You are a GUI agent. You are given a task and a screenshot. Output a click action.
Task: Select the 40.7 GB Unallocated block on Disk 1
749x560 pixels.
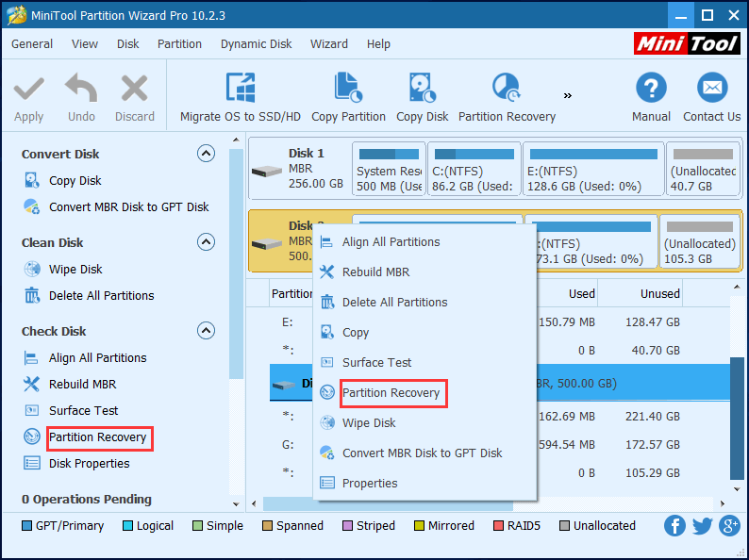coord(704,169)
